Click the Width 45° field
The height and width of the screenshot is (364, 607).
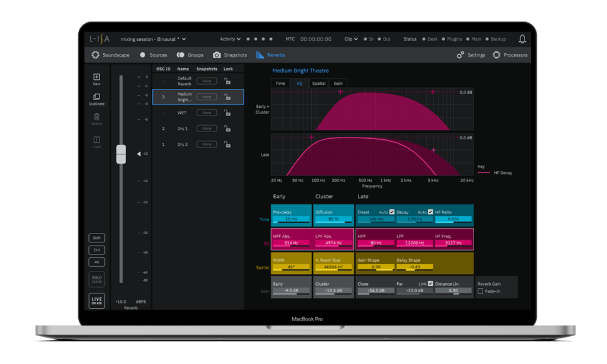click(291, 267)
